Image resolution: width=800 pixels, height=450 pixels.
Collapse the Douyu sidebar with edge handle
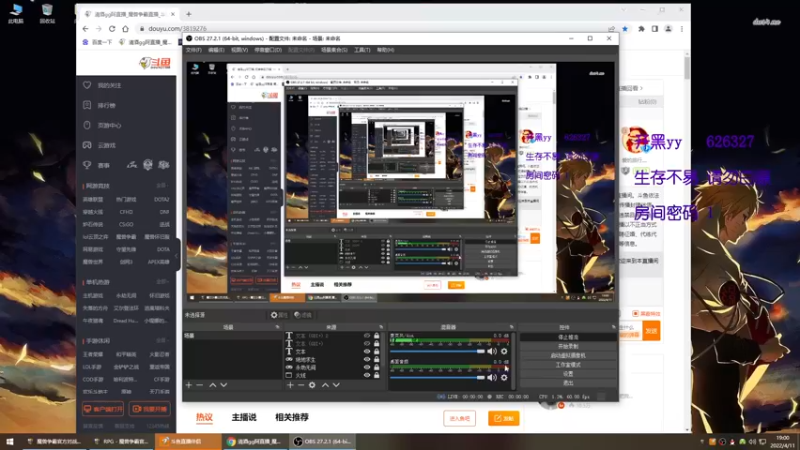(178, 255)
